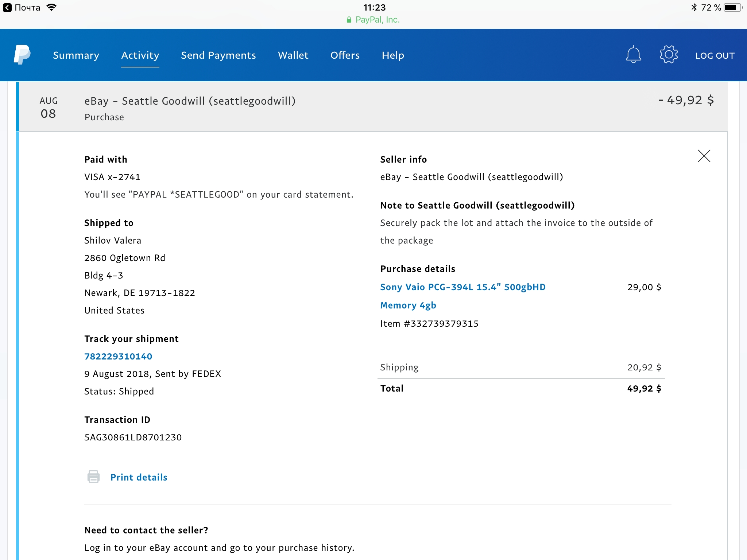Click 9 August 2018, Sent by FEDEX
747x560 pixels.
(x=153, y=374)
